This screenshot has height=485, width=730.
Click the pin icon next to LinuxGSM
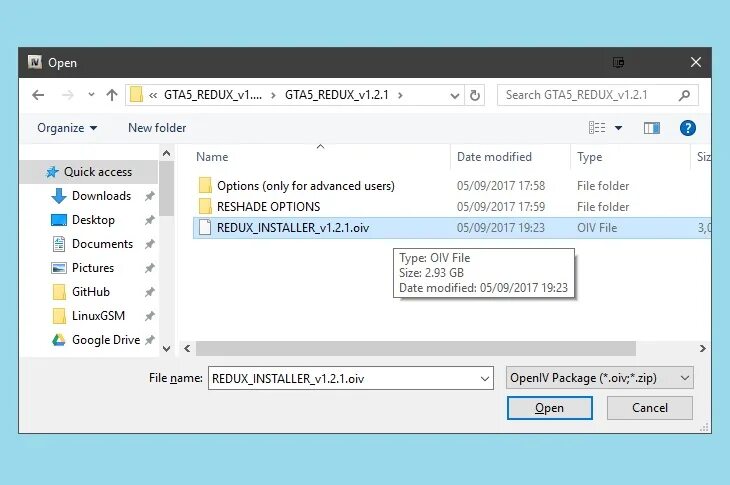click(149, 317)
